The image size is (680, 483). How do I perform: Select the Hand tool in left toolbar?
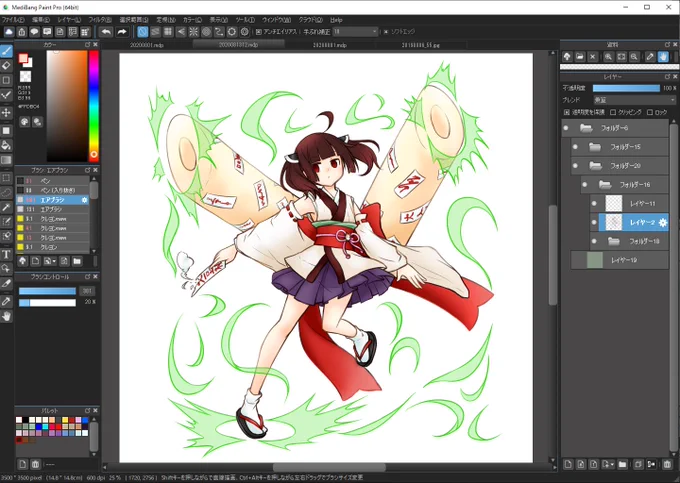[6, 317]
